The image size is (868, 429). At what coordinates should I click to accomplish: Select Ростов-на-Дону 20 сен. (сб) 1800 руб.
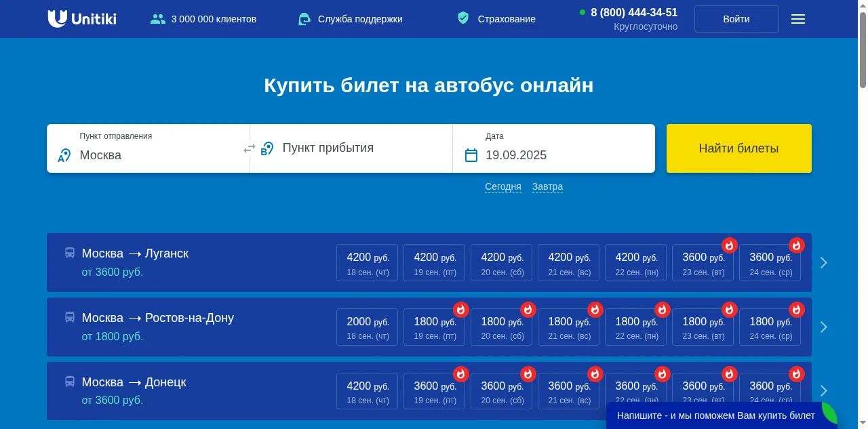(502, 327)
